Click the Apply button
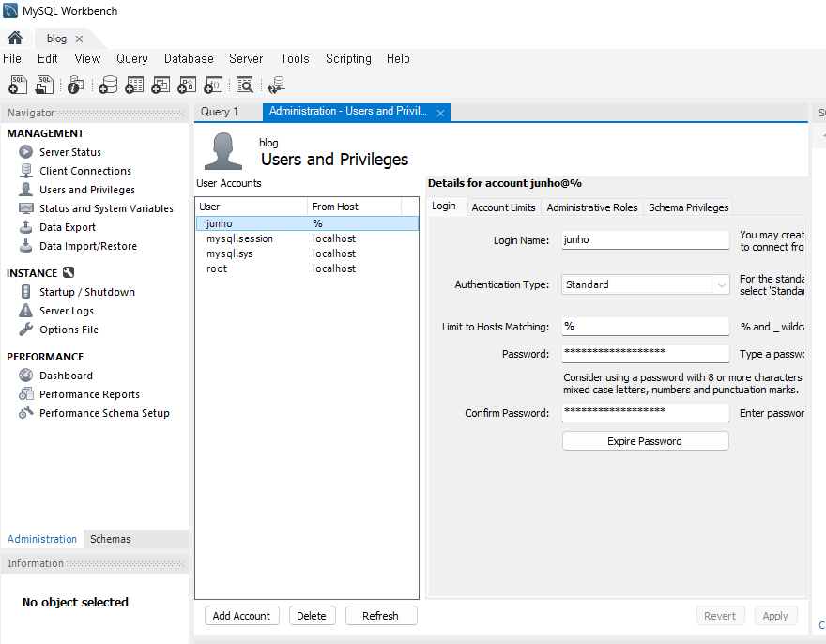 [x=775, y=616]
